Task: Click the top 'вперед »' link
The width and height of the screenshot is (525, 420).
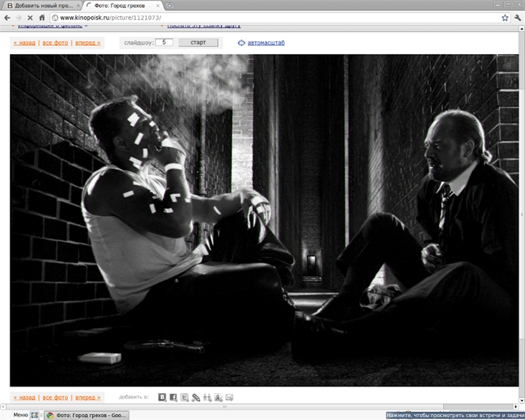Action: [87, 43]
